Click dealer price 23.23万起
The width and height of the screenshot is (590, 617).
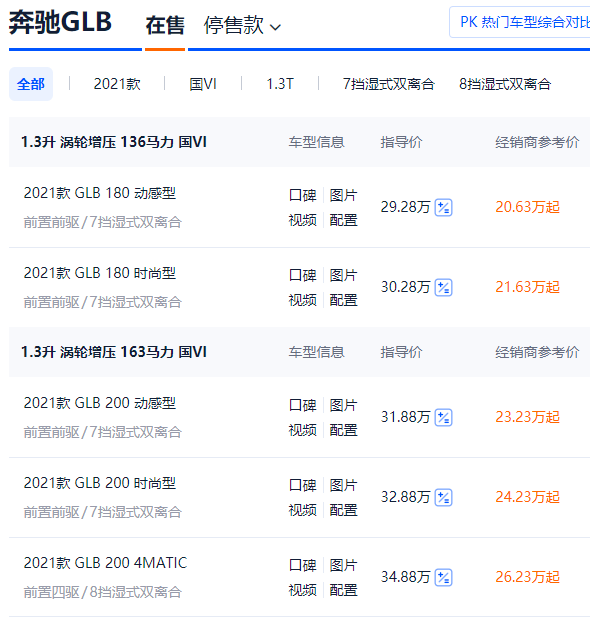[527, 417]
